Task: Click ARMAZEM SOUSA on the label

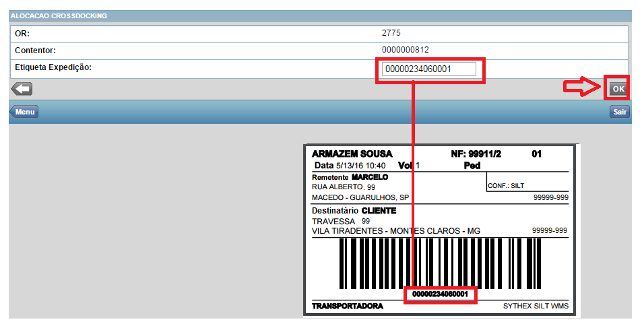Action: coord(352,154)
